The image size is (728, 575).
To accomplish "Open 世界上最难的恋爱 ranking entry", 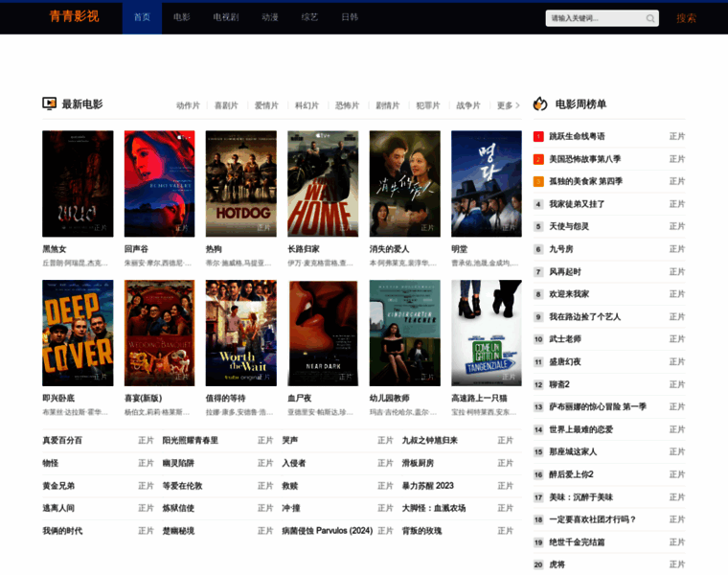I will click(581, 429).
